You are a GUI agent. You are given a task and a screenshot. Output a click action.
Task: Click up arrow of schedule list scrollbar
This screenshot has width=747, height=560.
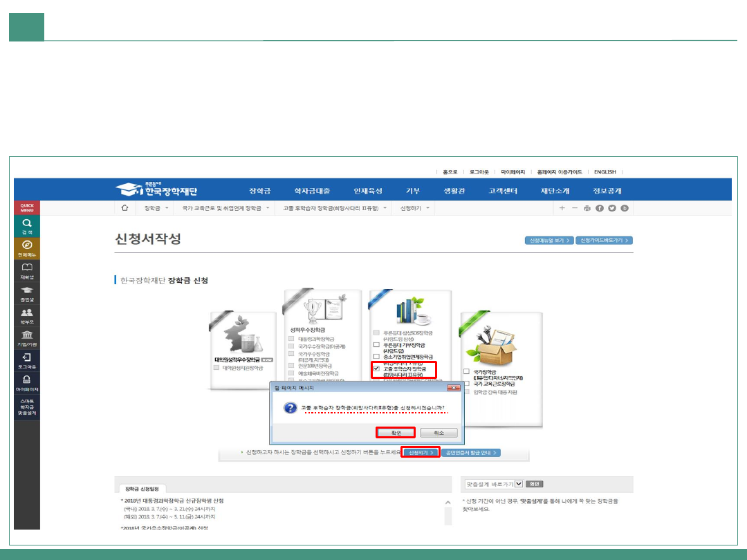point(448,502)
